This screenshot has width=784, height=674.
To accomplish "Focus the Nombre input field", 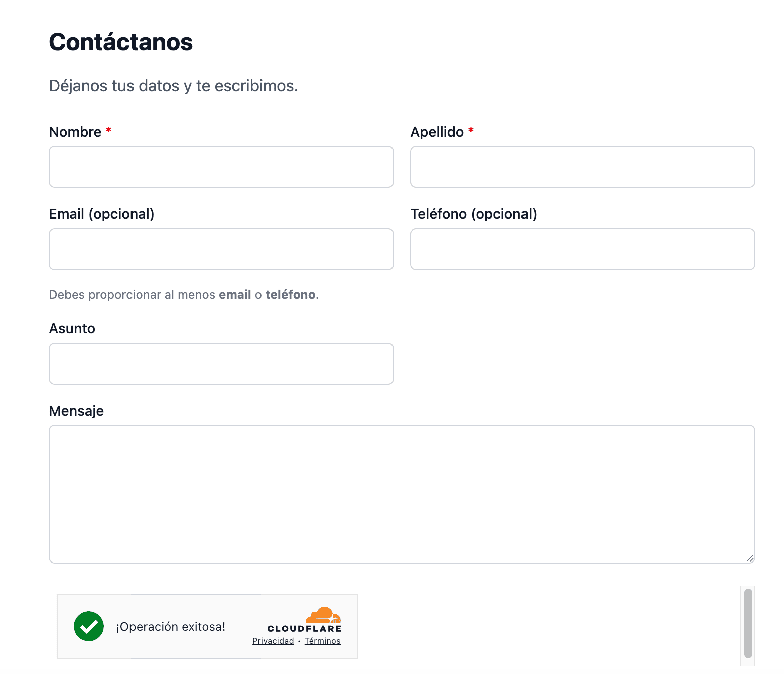I will (221, 167).
